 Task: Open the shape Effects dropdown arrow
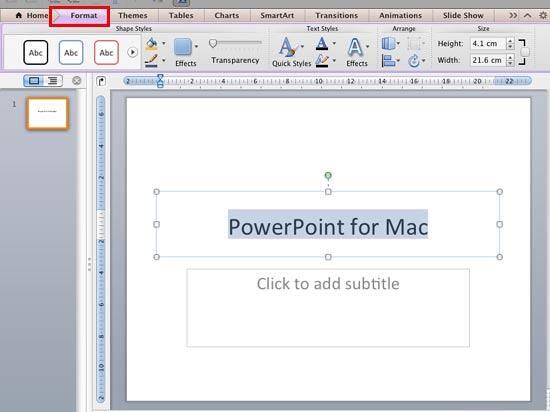[196, 46]
